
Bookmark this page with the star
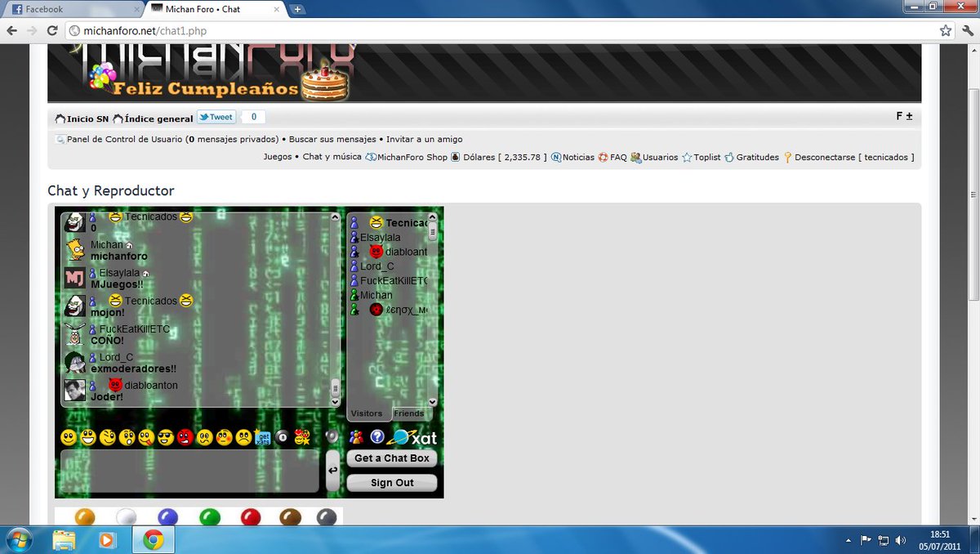946,31
